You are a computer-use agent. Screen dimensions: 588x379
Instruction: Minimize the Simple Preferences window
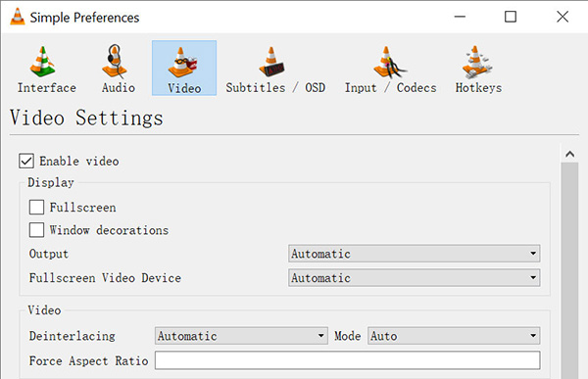pyautogui.click(x=460, y=17)
